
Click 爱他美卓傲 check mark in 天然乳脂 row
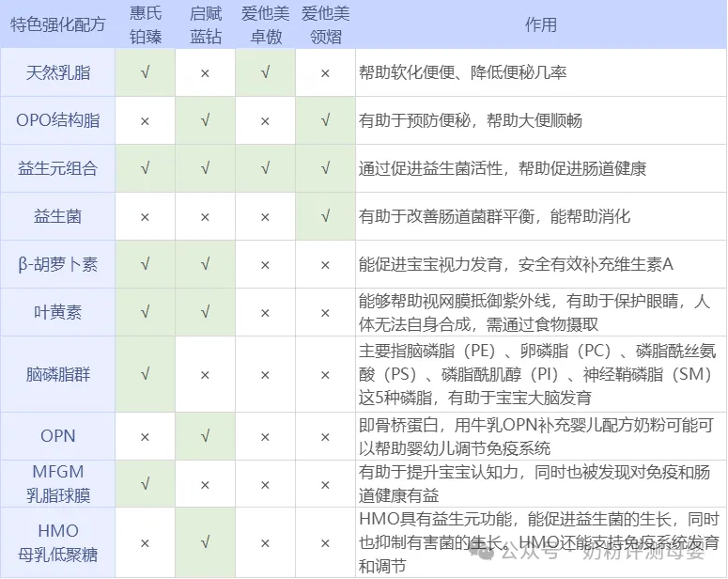point(265,72)
